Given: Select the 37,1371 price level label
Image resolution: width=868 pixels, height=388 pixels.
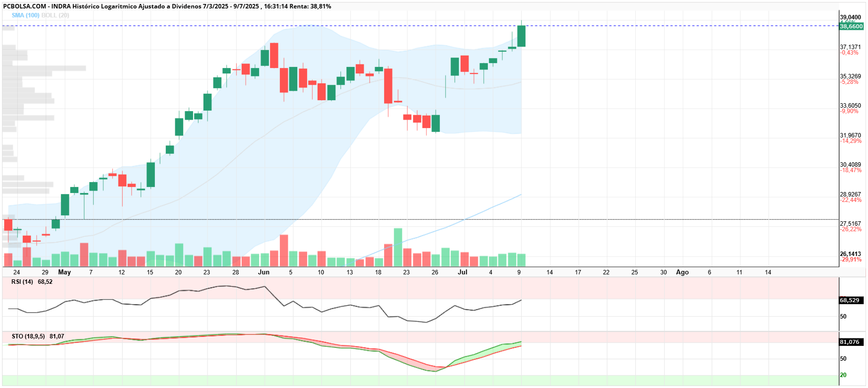Looking at the screenshot, I should [x=850, y=47].
